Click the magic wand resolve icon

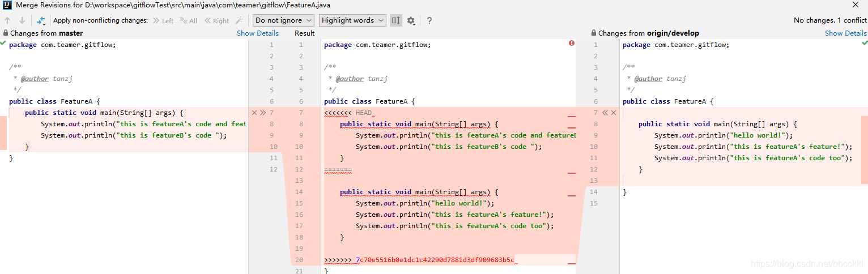pos(239,20)
